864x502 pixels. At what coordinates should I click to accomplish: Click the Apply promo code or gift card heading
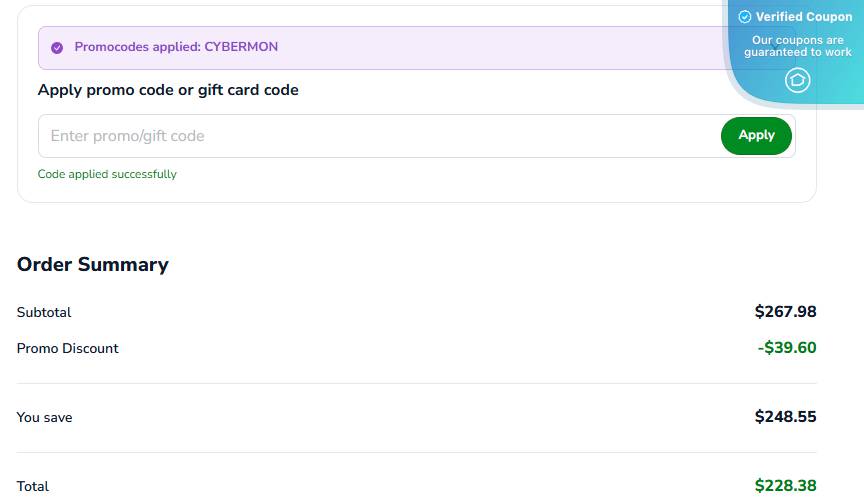coord(168,90)
